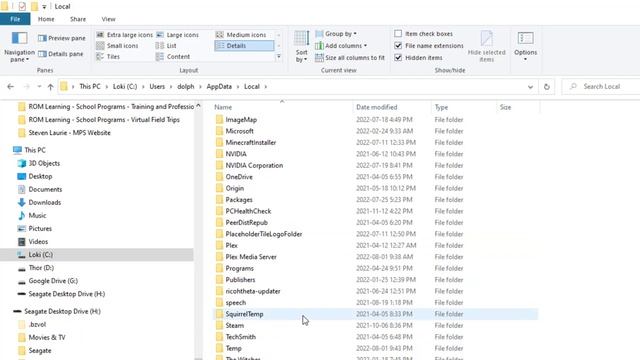Switch to Large icons view
This screenshot has width=640, height=360.
tap(178, 35)
